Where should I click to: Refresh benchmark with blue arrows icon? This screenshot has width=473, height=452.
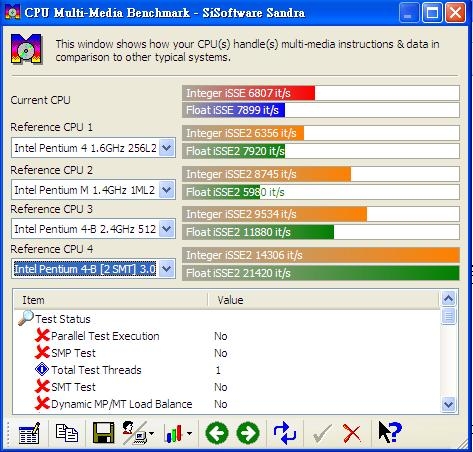[285, 433]
